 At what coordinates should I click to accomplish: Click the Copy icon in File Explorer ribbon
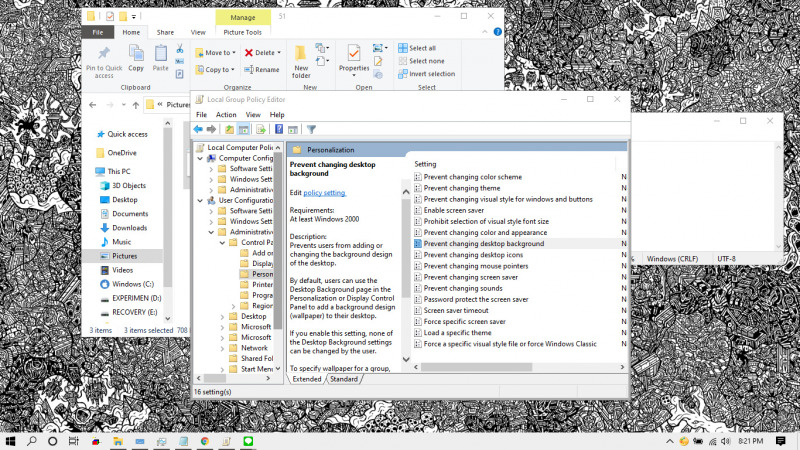click(136, 58)
